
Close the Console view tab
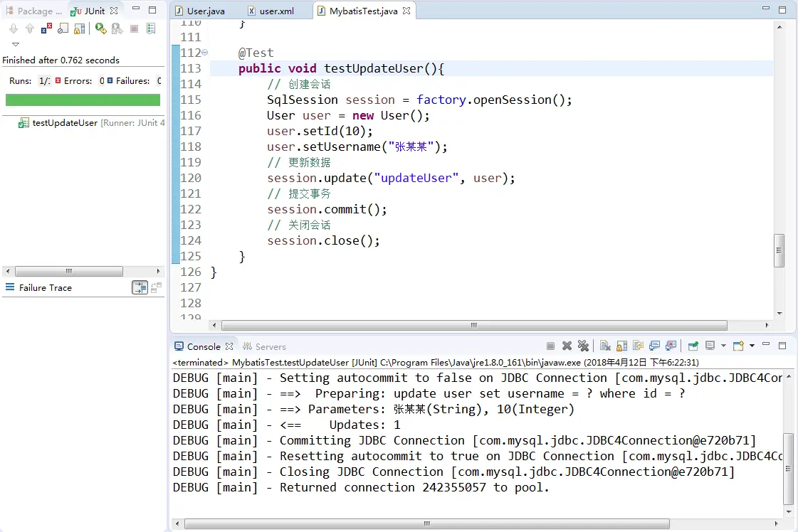point(229,346)
